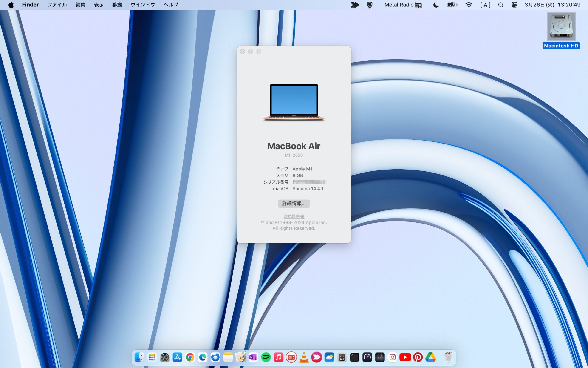Open the Metal Radio menu bar item
This screenshot has height=368, width=588.
[x=403, y=5]
